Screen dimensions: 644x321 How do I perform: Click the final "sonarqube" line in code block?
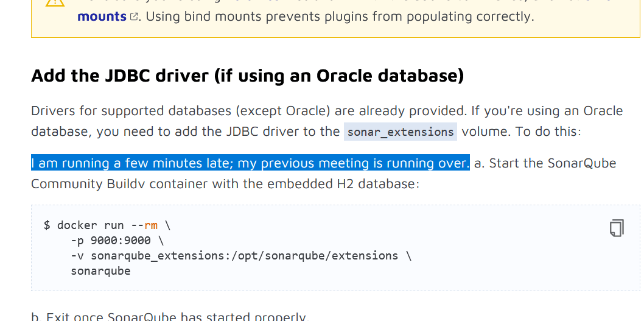click(100, 271)
